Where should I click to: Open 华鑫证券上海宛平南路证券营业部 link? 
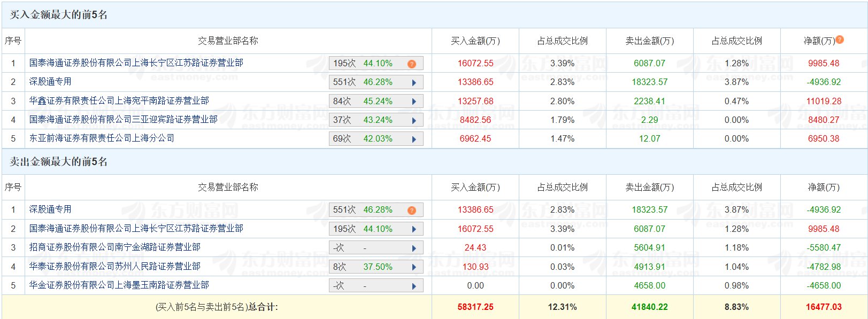click(119, 101)
